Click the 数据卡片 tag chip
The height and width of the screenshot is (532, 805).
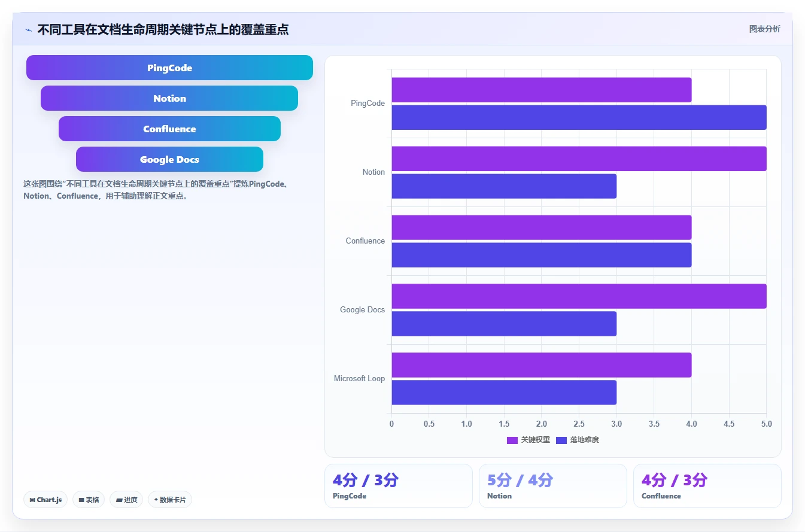pos(170,500)
